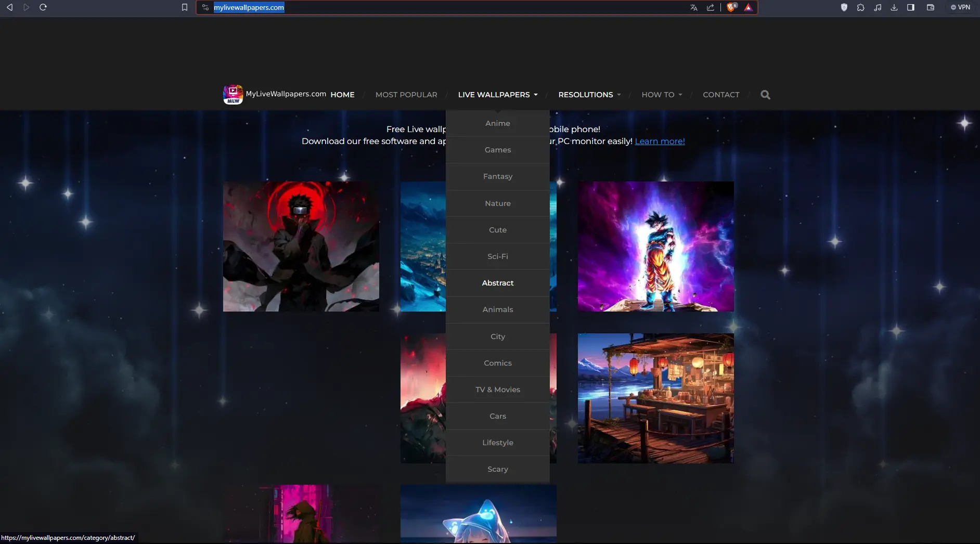Choose the Cute category
The width and height of the screenshot is (980, 544).
click(x=498, y=230)
